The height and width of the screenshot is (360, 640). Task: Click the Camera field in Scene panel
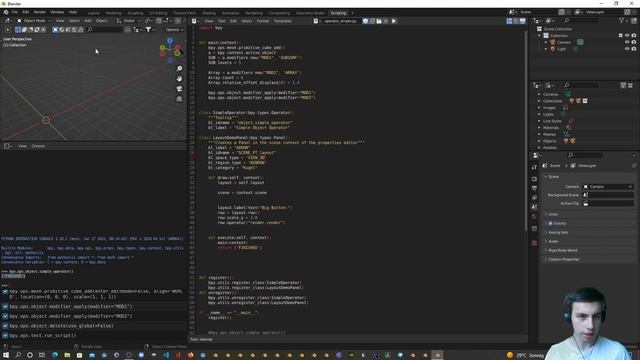[x=608, y=187]
